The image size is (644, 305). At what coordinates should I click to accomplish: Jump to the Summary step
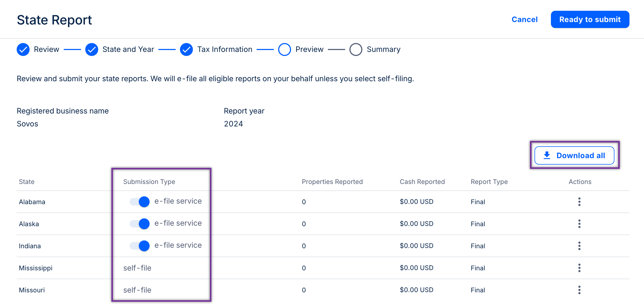tap(356, 49)
